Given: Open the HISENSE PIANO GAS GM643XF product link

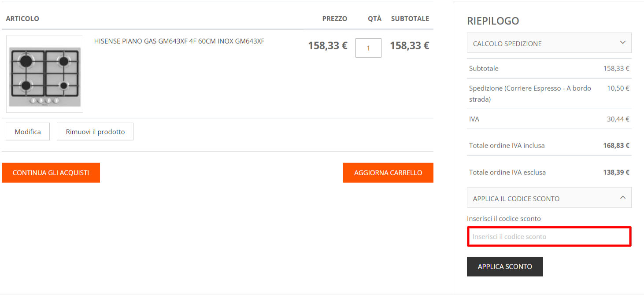Looking at the screenshot, I should 179,41.
